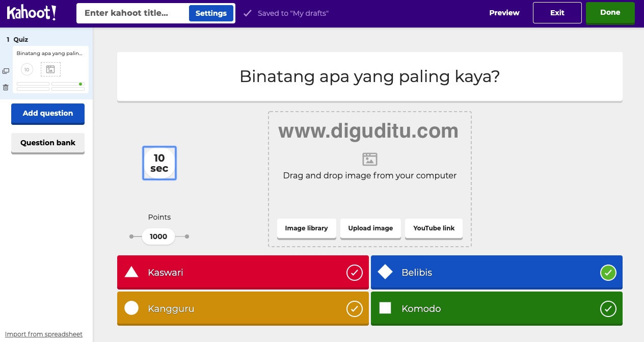Open Import from spreadsheet
Image resolution: width=644 pixels, height=342 pixels.
pos(44,334)
